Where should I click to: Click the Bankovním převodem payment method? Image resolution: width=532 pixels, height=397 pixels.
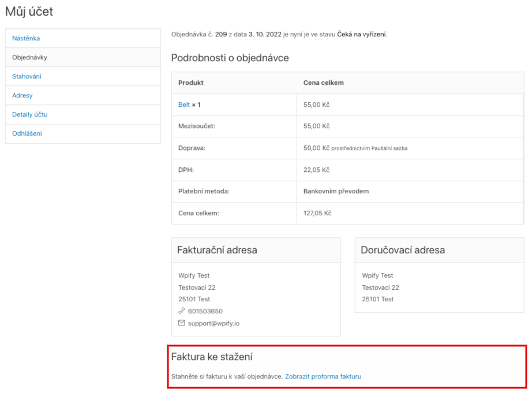pyautogui.click(x=336, y=192)
